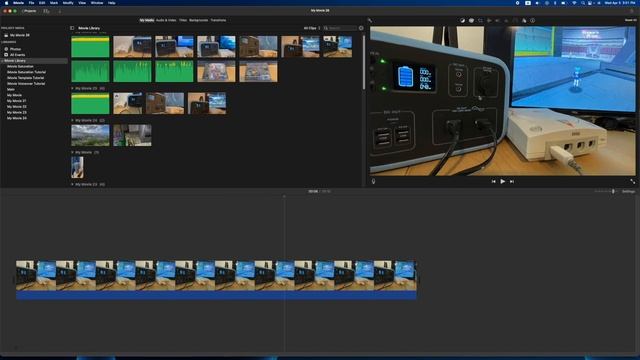Collapse event group above the single clip
640x360 pixels.
[73, 152]
